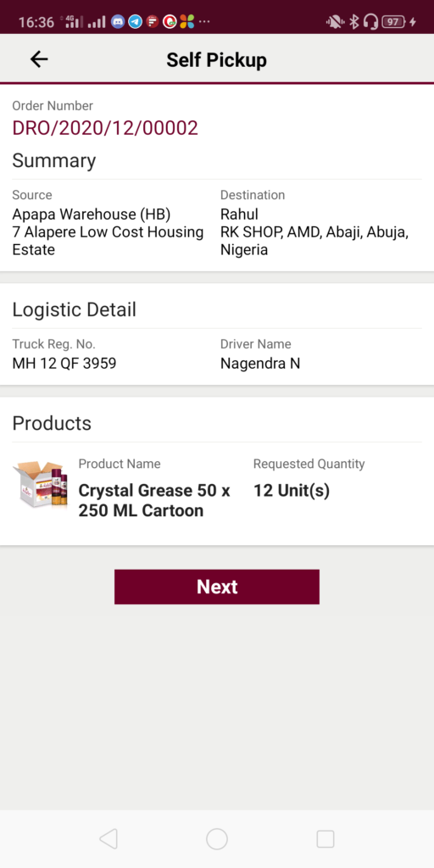This screenshot has height=868, width=434.
Task: Tap the Crystal Grease product name
Action: [x=154, y=500]
